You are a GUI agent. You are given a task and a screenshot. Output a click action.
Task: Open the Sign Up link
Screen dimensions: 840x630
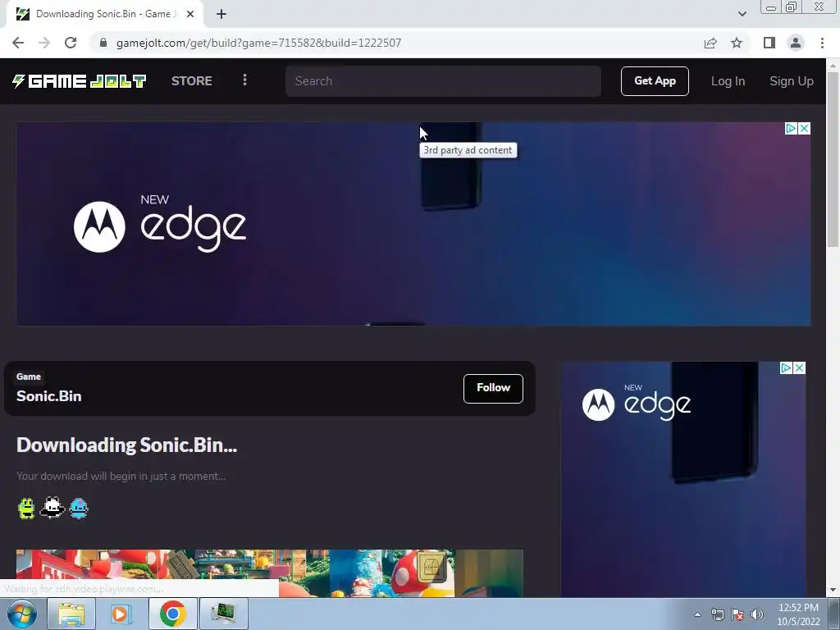[792, 81]
